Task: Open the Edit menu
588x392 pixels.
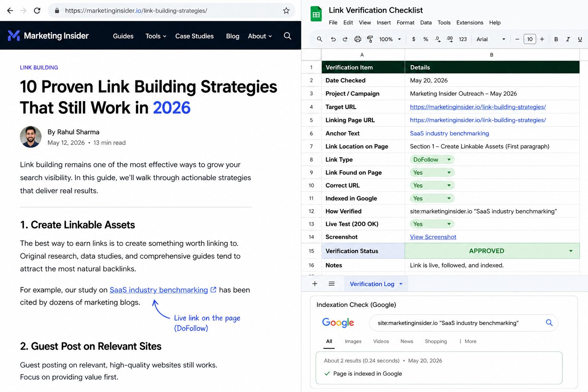Action: (x=348, y=23)
